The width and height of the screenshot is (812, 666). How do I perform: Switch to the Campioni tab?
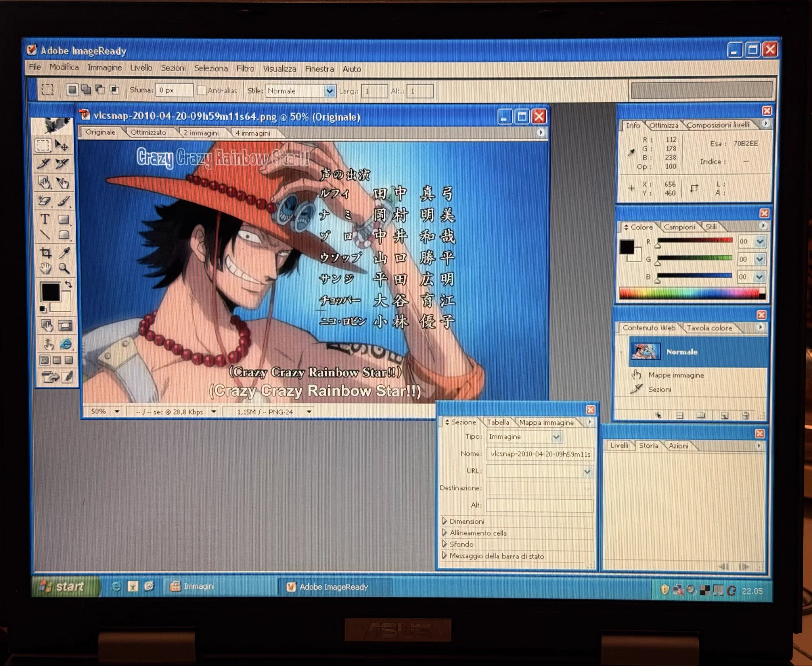pos(679,227)
